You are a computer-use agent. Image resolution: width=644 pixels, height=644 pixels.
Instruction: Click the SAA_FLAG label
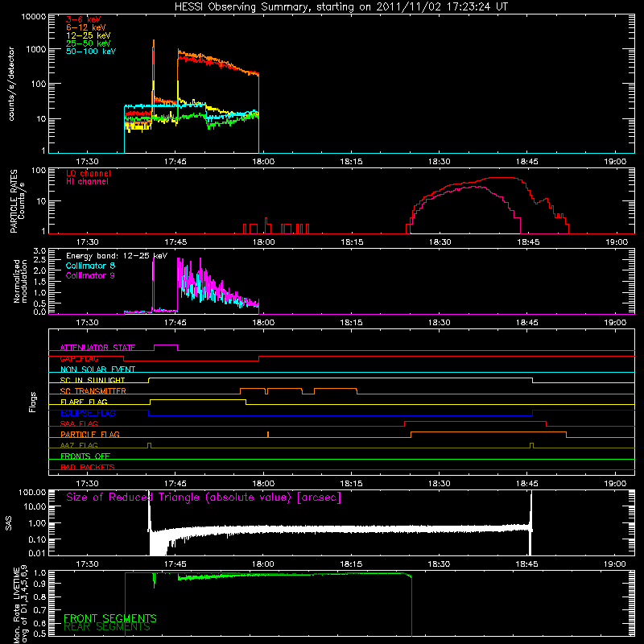(79, 423)
